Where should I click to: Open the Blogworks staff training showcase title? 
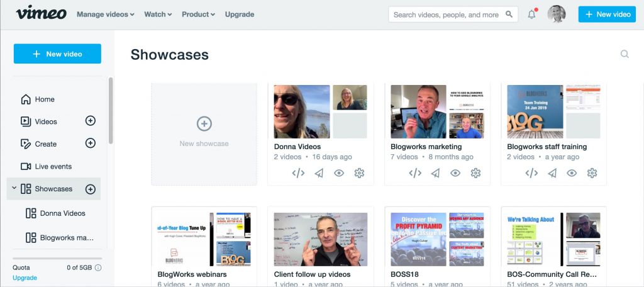(x=547, y=147)
